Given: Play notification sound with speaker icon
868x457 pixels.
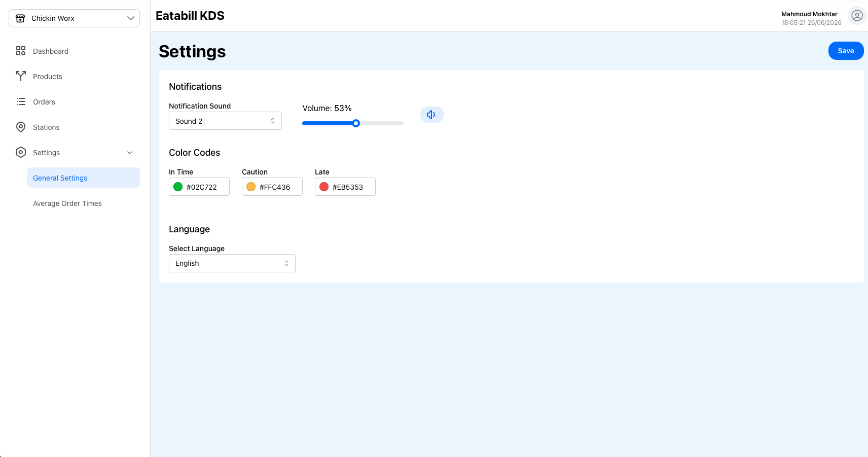Looking at the screenshot, I should [x=431, y=115].
